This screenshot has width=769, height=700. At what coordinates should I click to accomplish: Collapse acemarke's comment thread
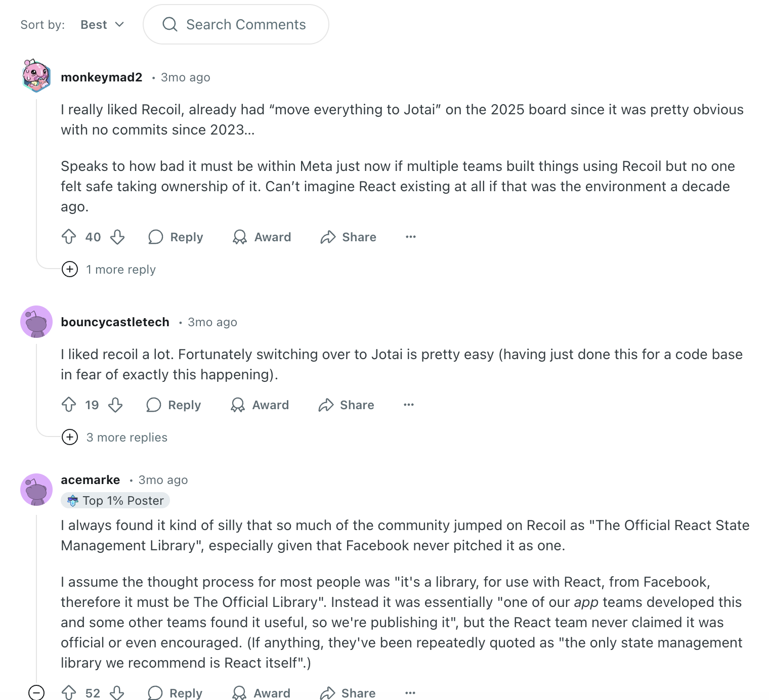tap(36, 692)
